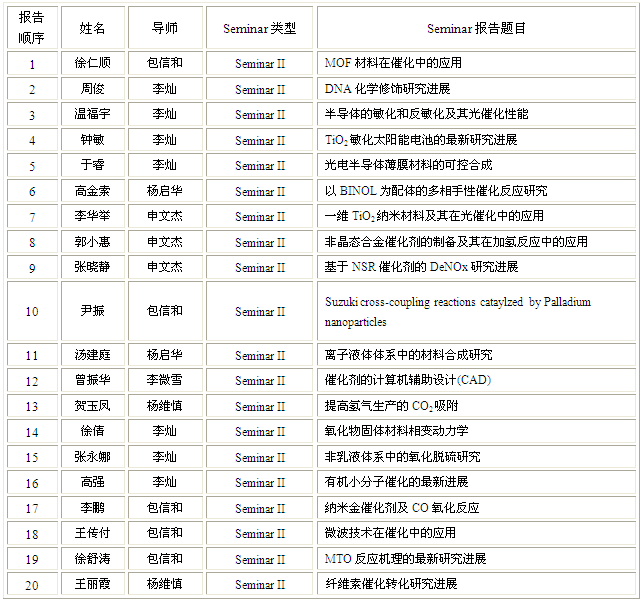Select the name 尹振 in row 10
The height and width of the screenshot is (600, 642).
92,311
